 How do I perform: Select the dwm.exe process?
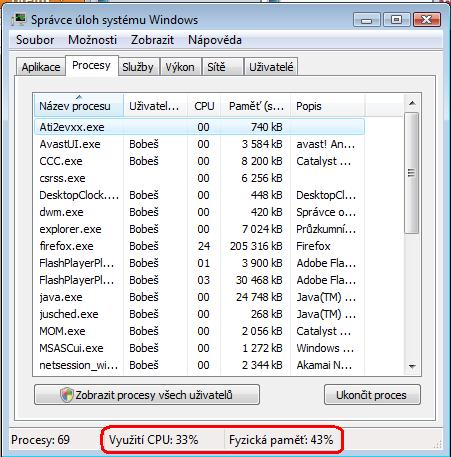pos(199,212)
